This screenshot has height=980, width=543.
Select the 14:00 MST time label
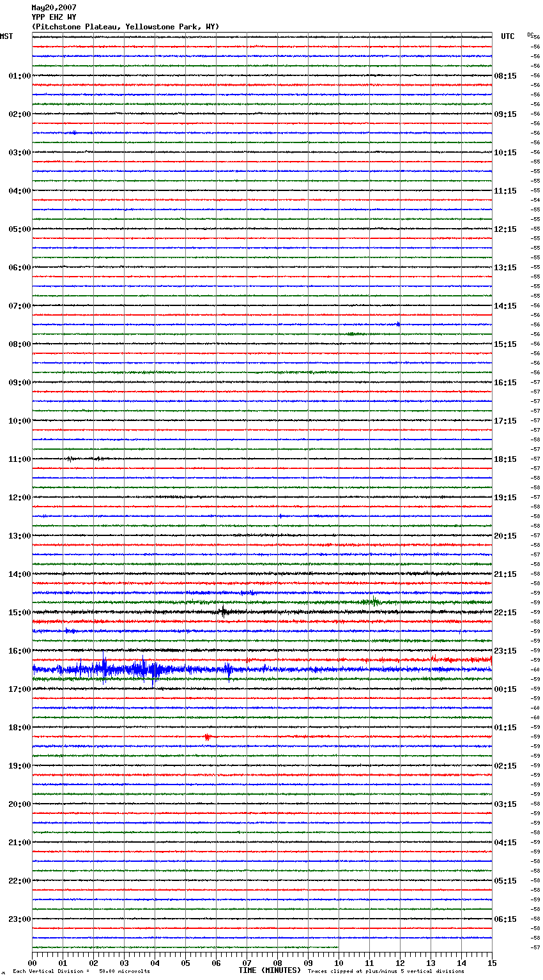point(20,574)
